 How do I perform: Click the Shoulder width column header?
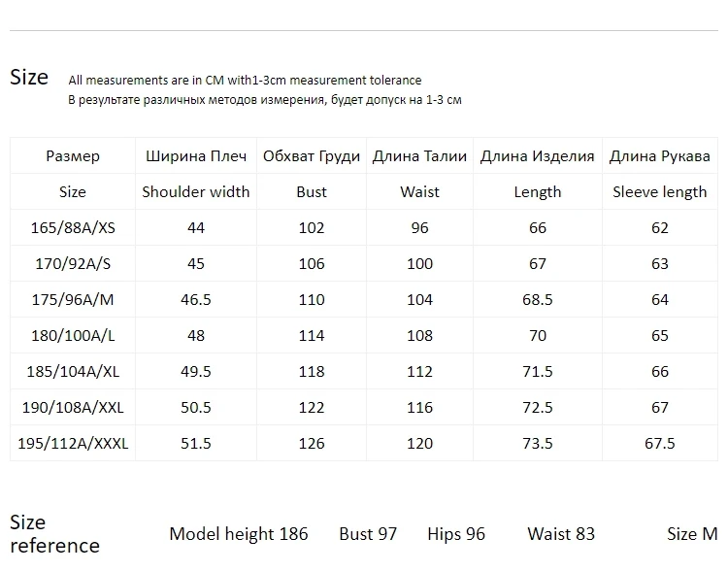point(196,192)
